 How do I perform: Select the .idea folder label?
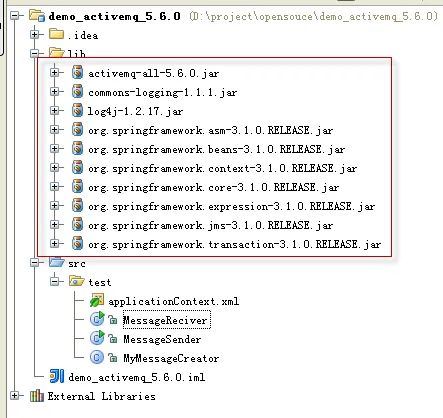pyautogui.click(x=83, y=35)
